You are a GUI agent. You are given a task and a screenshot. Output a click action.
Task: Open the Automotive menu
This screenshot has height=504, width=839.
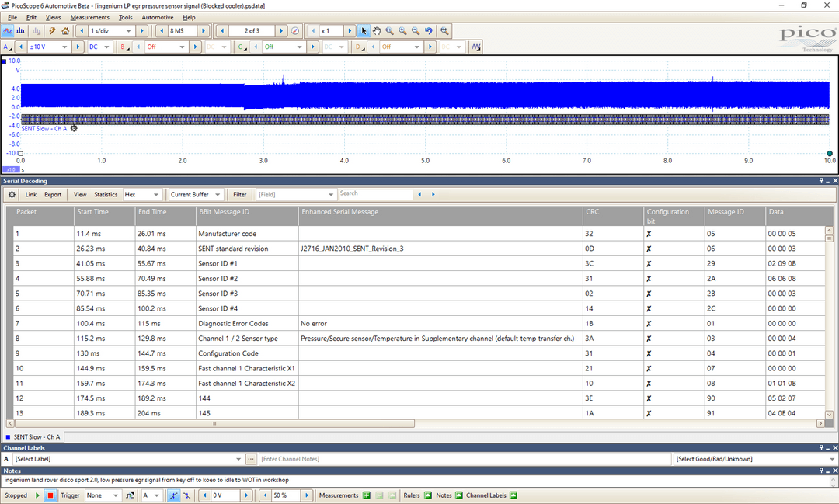tap(157, 17)
